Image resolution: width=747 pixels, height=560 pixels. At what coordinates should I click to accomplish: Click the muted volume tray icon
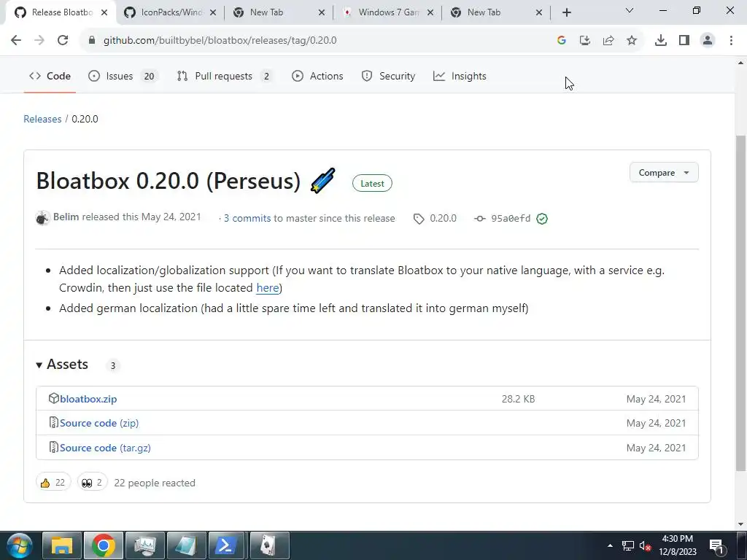(645, 545)
